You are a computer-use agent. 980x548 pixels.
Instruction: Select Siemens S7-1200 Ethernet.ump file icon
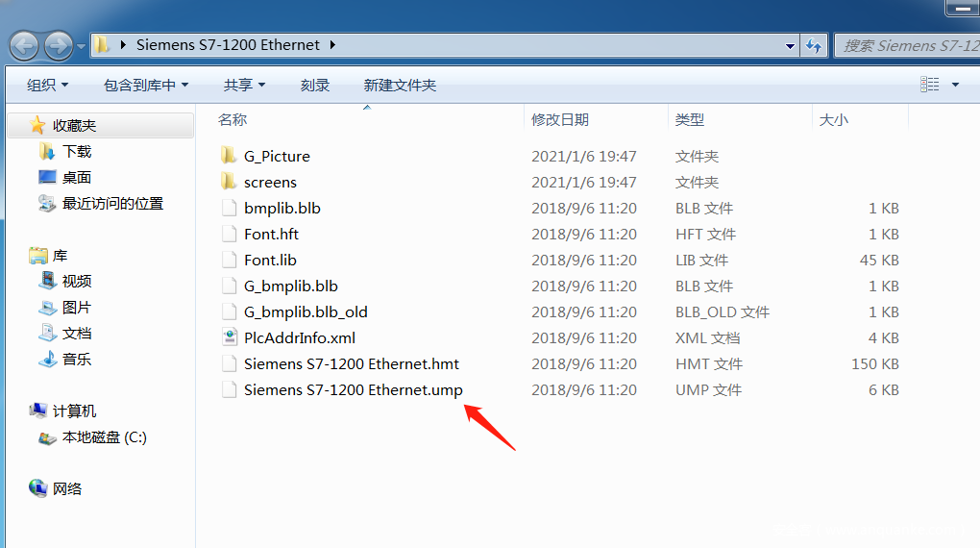point(230,389)
